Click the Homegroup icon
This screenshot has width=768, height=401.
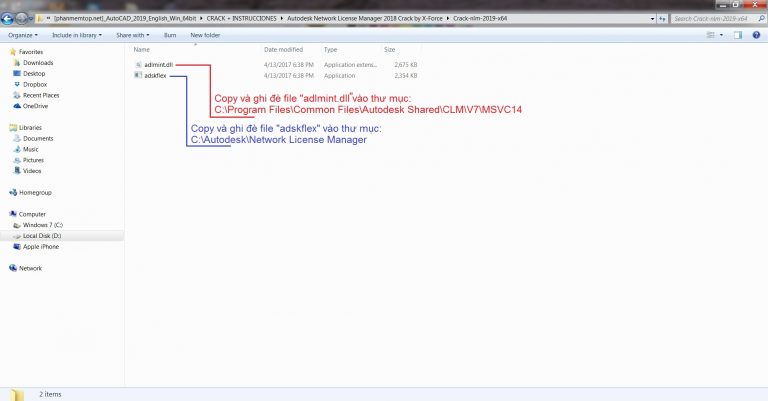[13, 192]
